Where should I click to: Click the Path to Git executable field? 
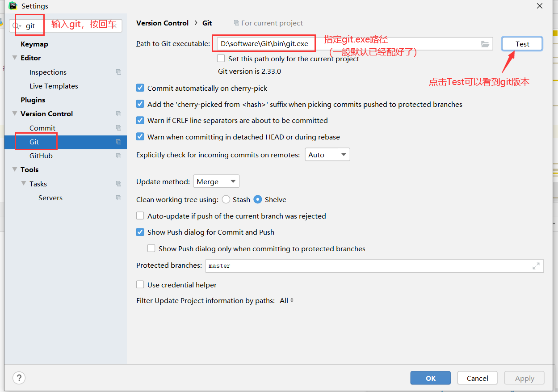[355, 44]
